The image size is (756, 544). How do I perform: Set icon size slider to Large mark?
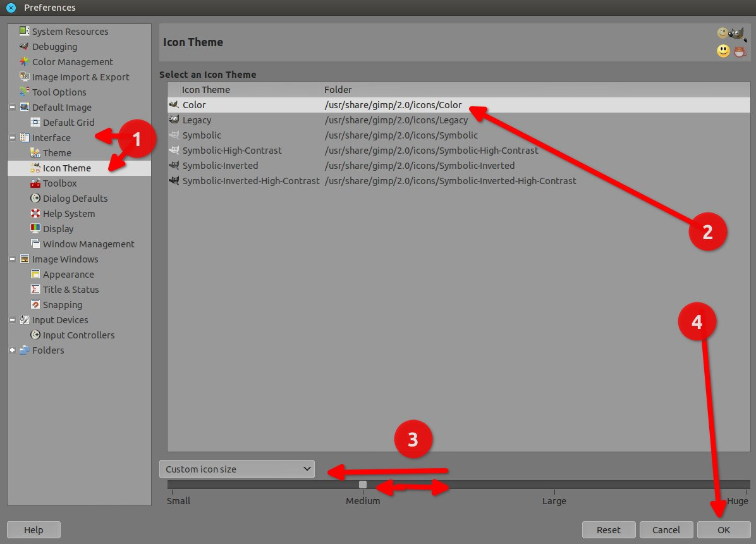[554, 485]
